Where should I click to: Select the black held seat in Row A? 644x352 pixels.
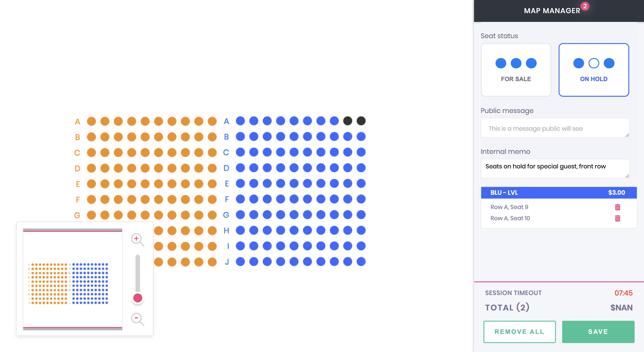(348, 121)
